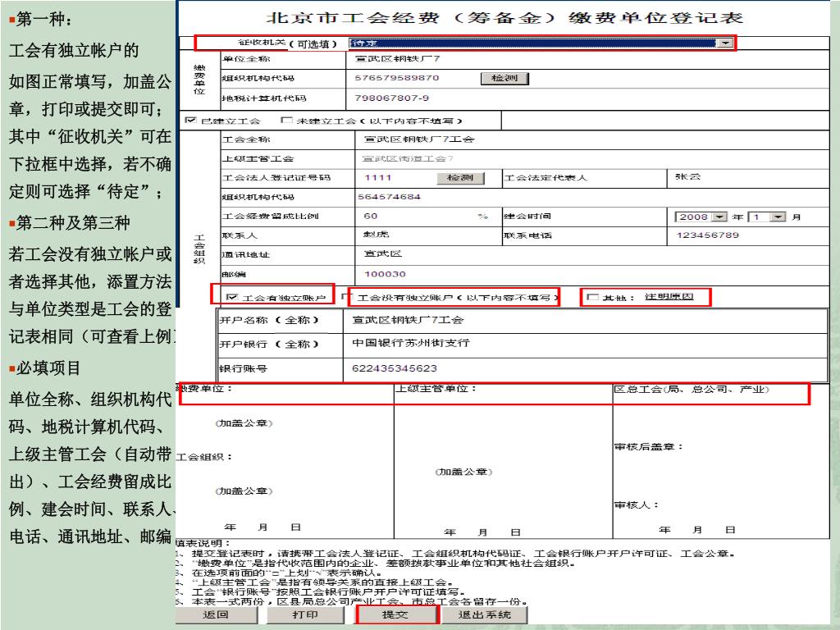The width and height of the screenshot is (840, 630).
Task: Edit the 地税计算机代码 field 798067807-9
Action: (x=587, y=98)
